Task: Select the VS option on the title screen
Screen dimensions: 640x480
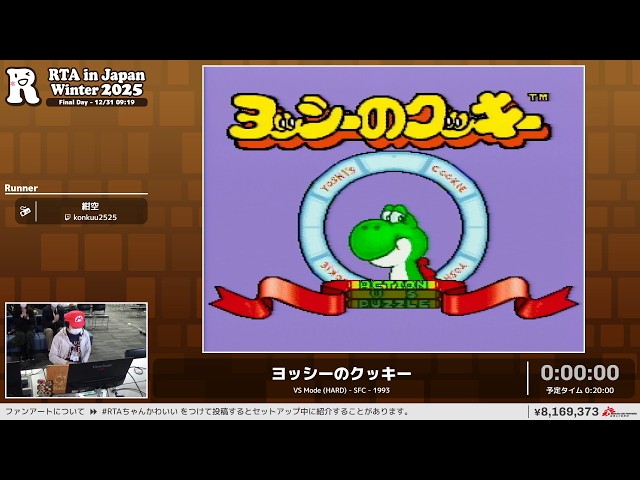Action: pos(393,294)
